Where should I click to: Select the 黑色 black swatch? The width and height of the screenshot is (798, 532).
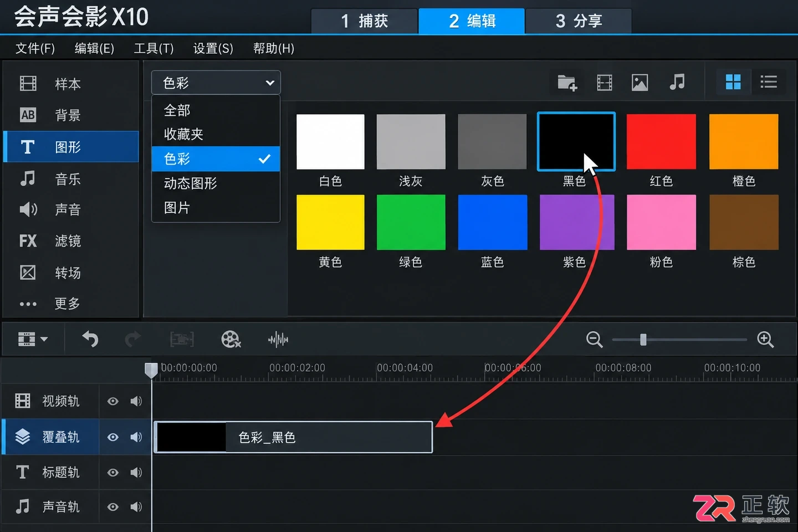576,142
